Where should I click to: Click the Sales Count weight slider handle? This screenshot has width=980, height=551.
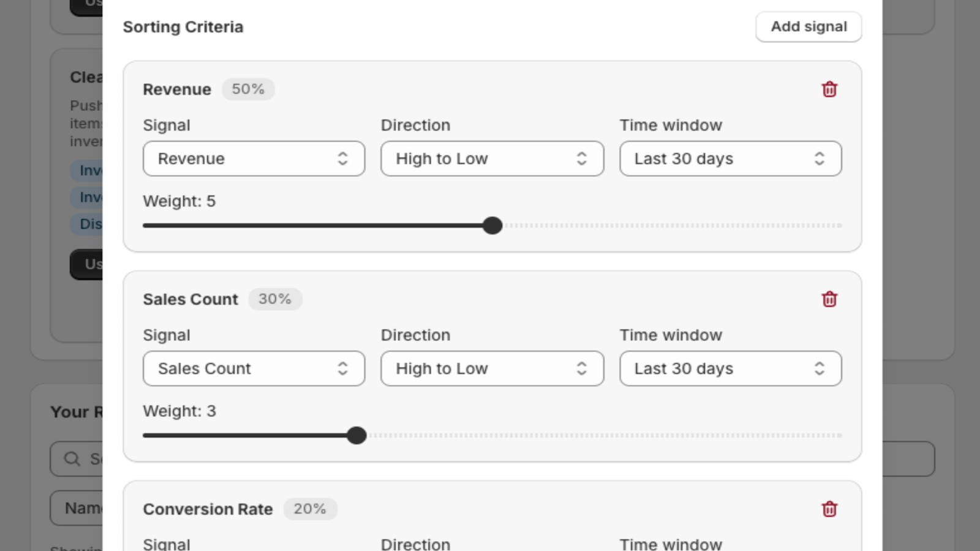click(356, 435)
